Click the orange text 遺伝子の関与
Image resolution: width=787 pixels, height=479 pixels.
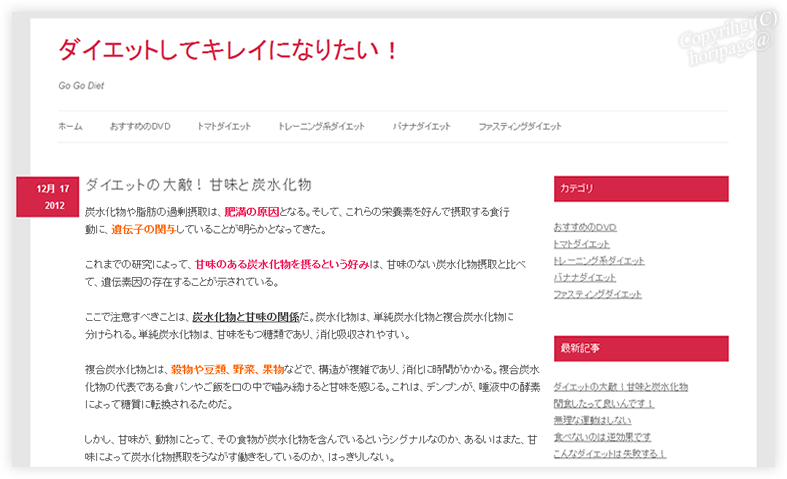(144, 229)
